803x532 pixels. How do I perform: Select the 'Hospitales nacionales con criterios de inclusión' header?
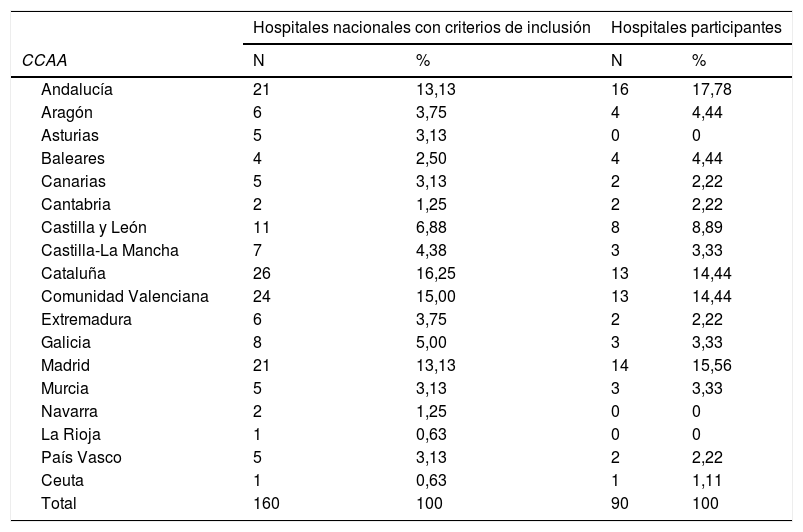tap(421, 28)
